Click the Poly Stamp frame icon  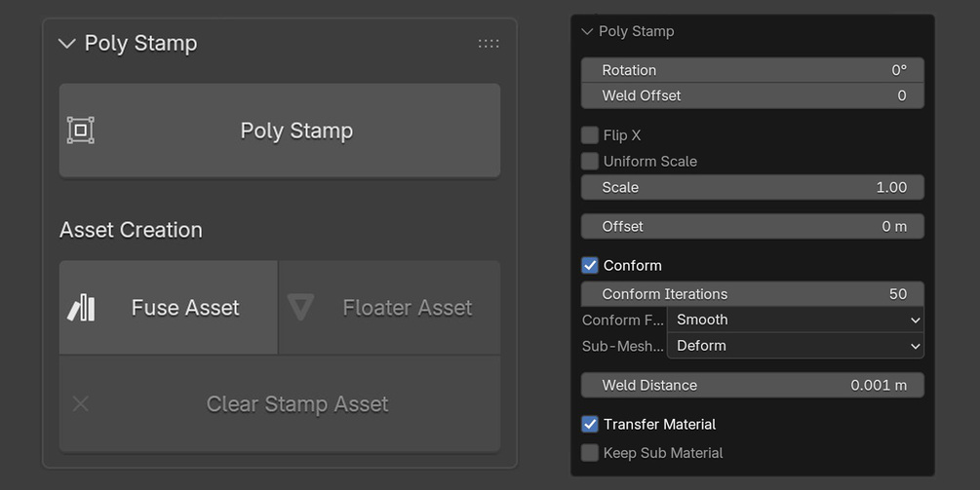pyautogui.click(x=81, y=131)
